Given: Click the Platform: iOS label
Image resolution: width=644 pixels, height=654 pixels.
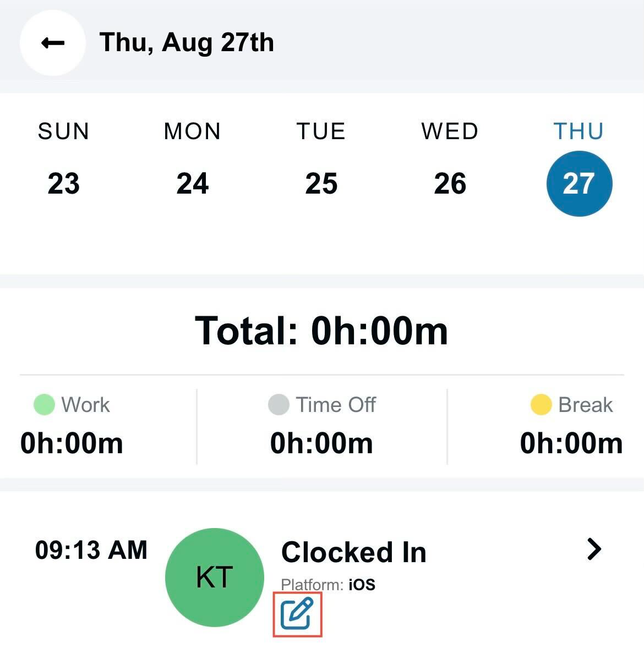Looking at the screenshot, I should (328, 585).
